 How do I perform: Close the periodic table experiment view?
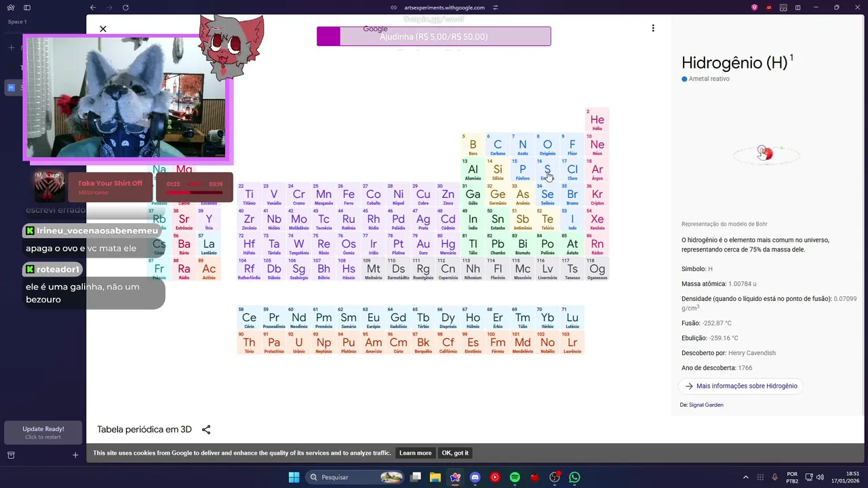click(x=103, y=29)
